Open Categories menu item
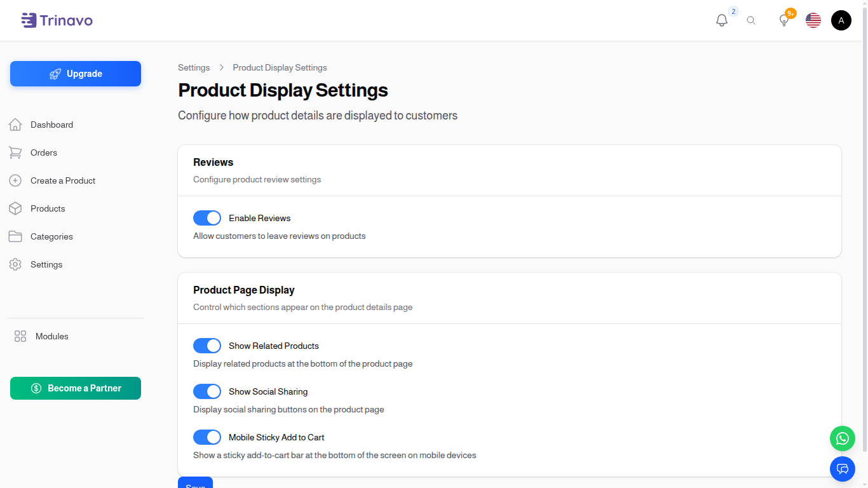Image resolution: width=868 pixels, height=488 pixels. (51, 236)
